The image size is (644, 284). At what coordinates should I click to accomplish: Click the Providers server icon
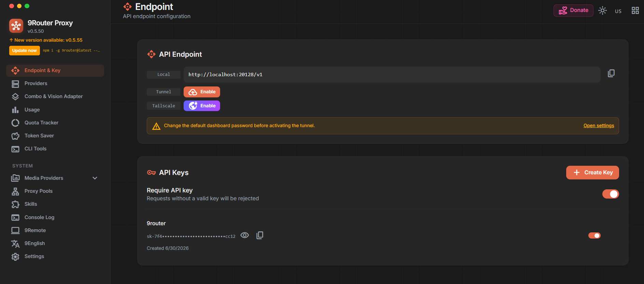(15, 84)
